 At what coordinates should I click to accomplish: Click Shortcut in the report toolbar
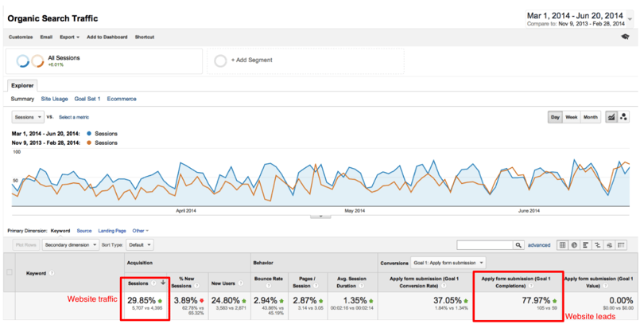point(145,37)
